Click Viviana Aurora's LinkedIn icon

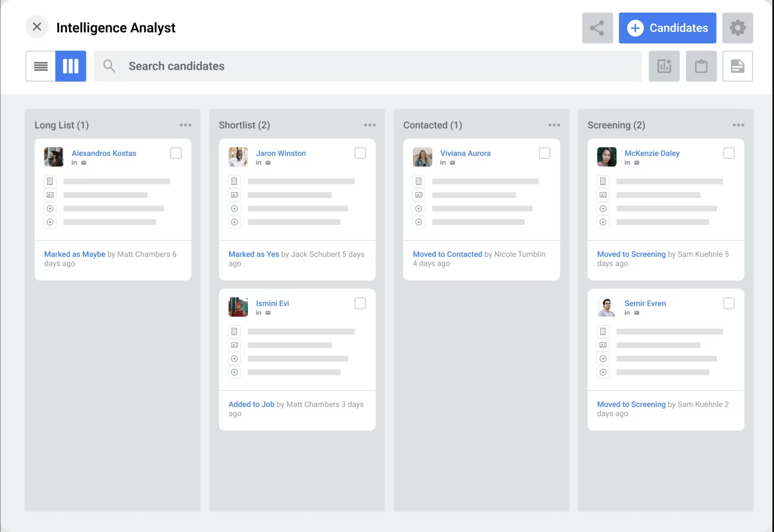click(443, 162)
